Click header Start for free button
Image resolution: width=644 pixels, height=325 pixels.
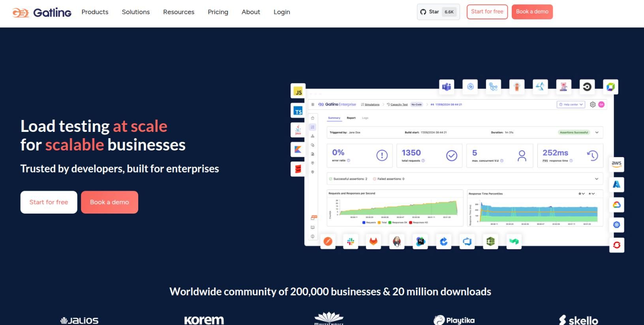click(x=487, y=11)
